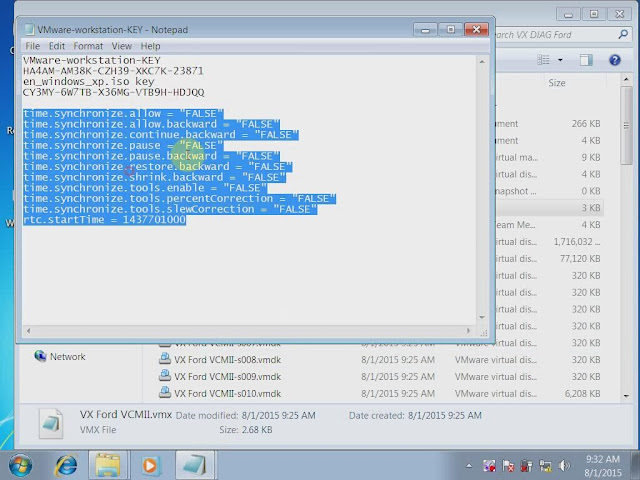The width and height of the screenshot is (640, 480).
Task: Click Explorer file list scrollbar up arrow
Action: point(627,79)
